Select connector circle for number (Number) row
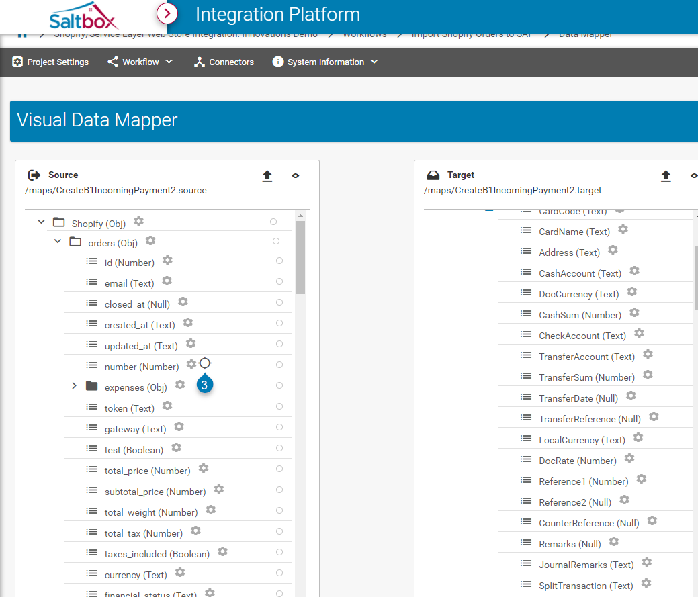 [x=279, y=365]
